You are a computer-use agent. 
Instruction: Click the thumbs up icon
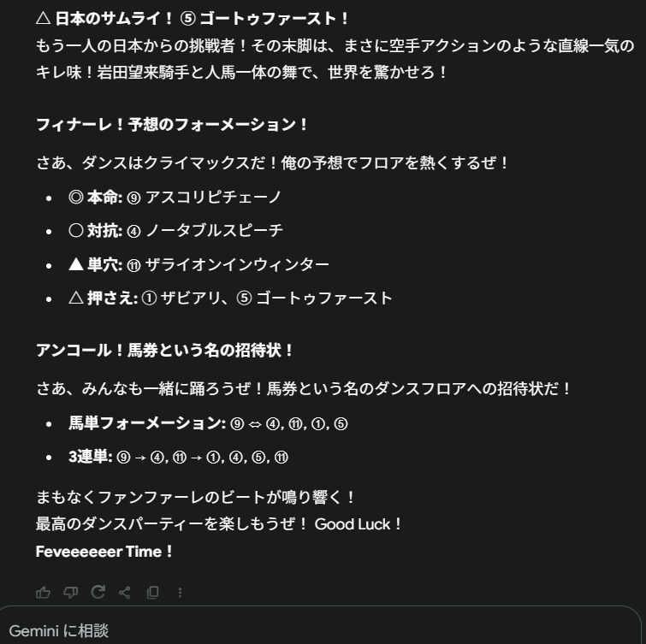click(43, 592)
